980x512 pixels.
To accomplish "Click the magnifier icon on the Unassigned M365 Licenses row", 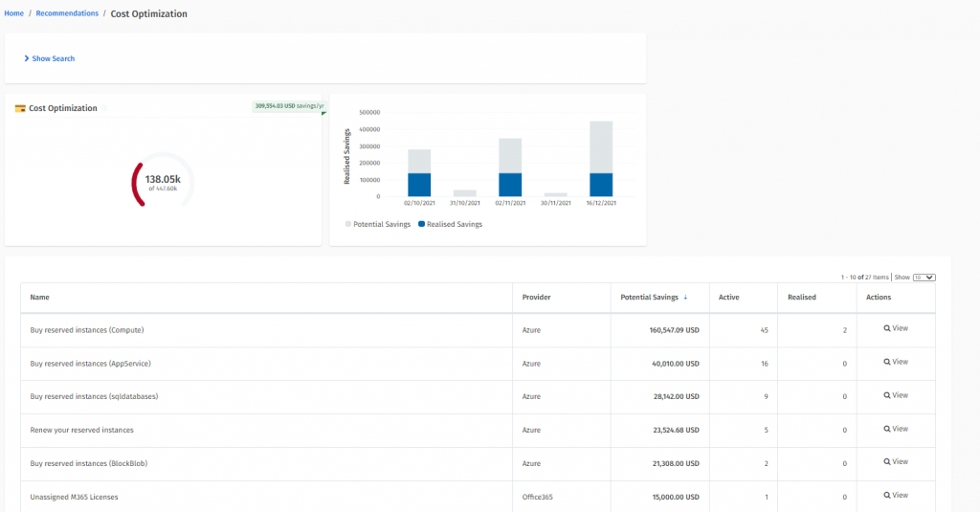I will [x=887, y=495].
